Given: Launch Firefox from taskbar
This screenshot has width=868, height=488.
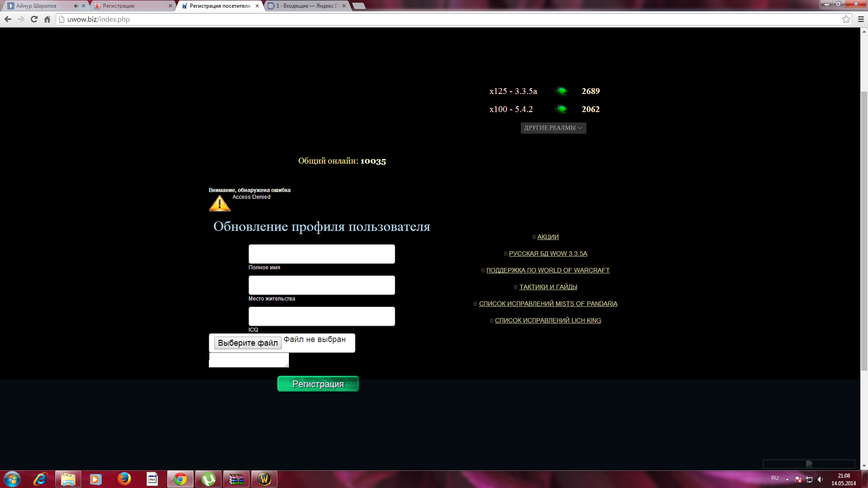Looking at the screenshot, I should pos(124,479).
